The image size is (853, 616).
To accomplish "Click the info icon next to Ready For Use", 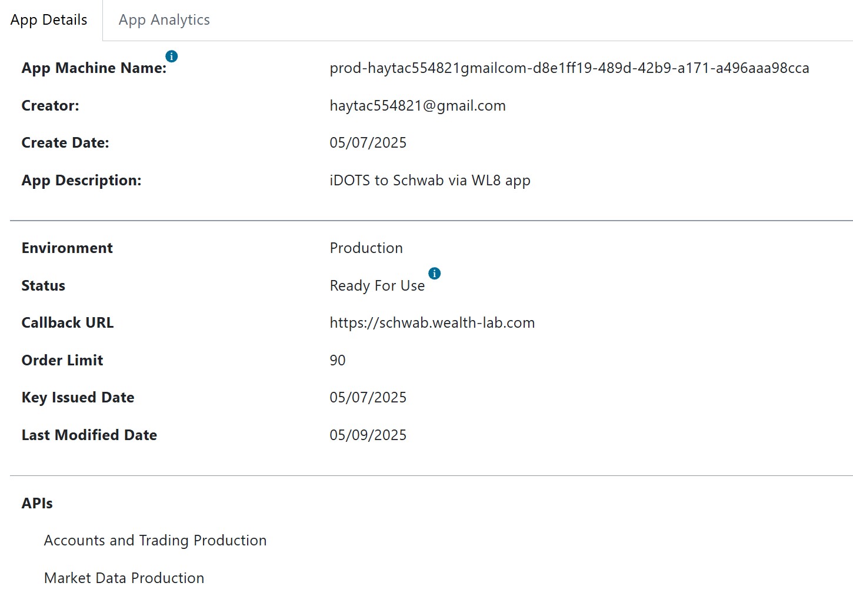I will 435,274.
